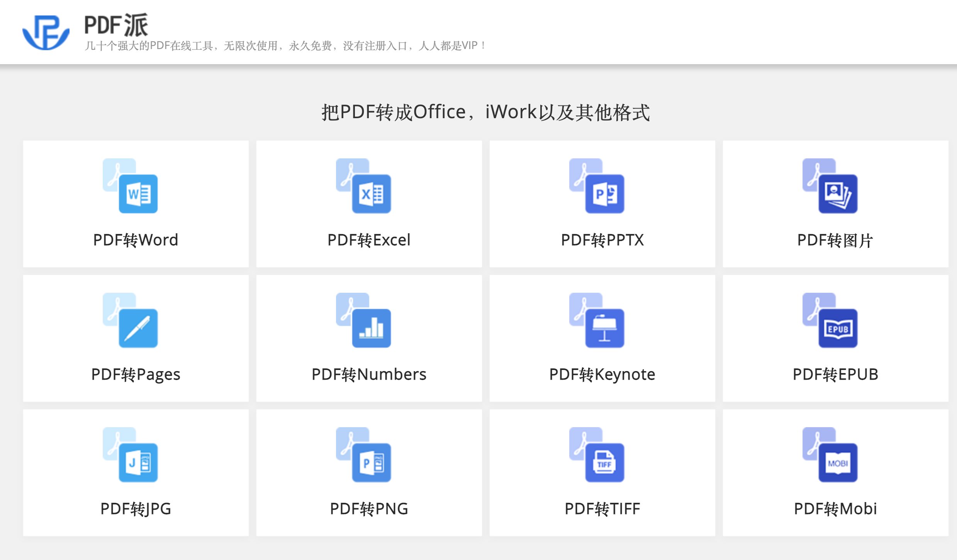Click the PDF to Keynote podium icon
This screenshot has height=560, width=957.
coord(597,320)
